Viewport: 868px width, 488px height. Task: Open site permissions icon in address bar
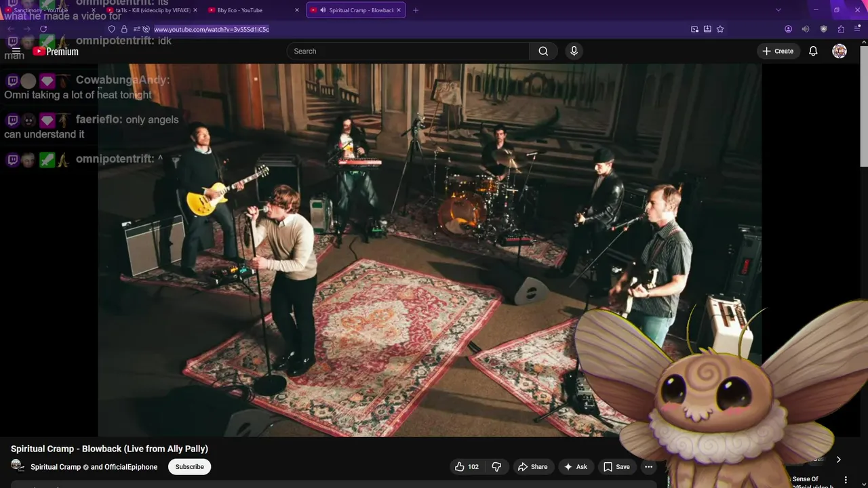137,29
